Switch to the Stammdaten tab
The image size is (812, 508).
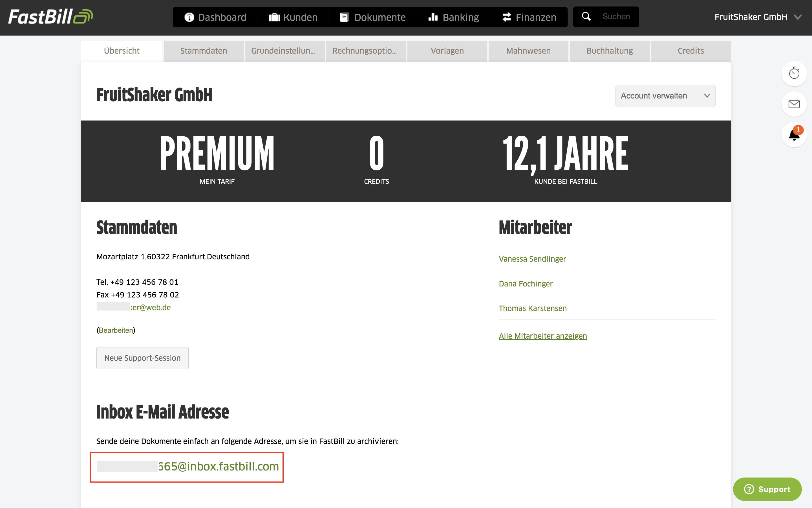(203, 51)
